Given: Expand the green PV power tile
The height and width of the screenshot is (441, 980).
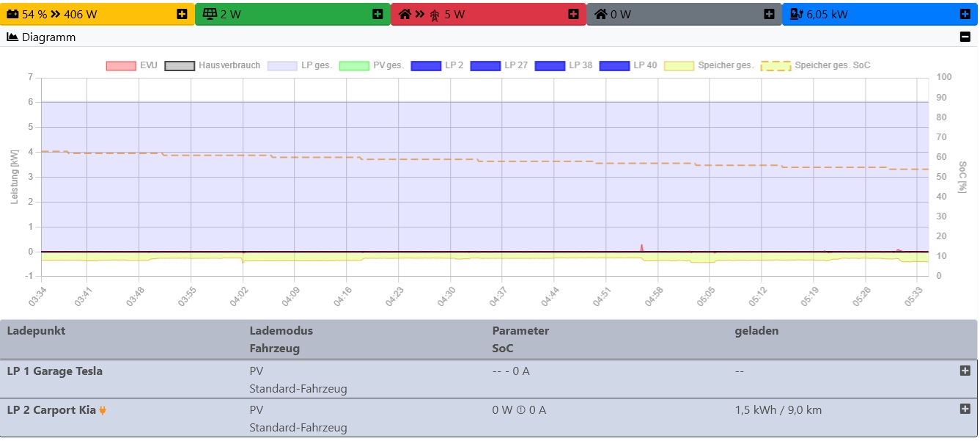Looking at the screenshot, I should pyautogui.click(x=377, y=14).
